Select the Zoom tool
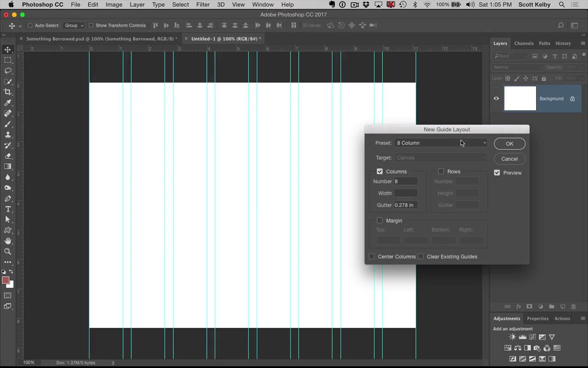This screenshot has width=588, height=368. pos(8,252)
